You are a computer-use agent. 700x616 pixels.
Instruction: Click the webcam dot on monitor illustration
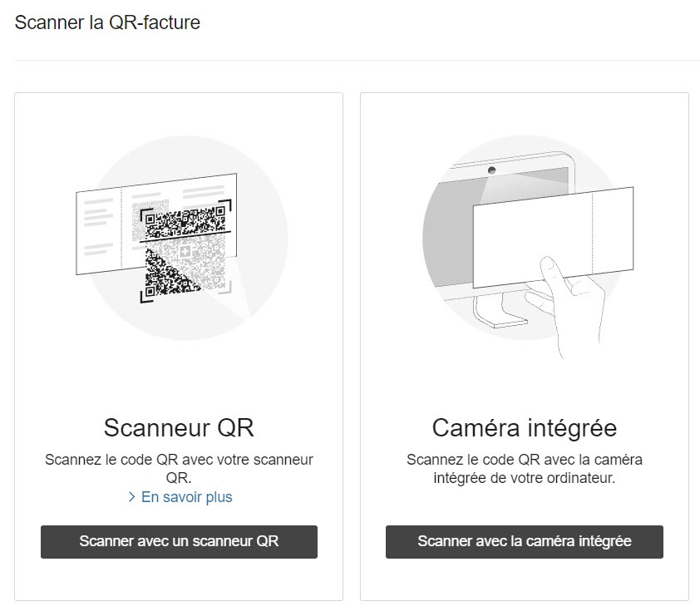tap(491, 170)
